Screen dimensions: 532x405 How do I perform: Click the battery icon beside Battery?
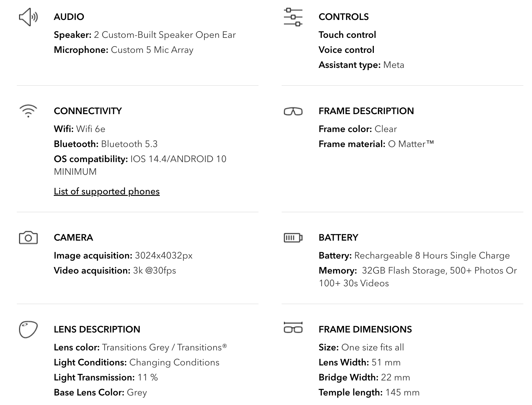(293, 238)
